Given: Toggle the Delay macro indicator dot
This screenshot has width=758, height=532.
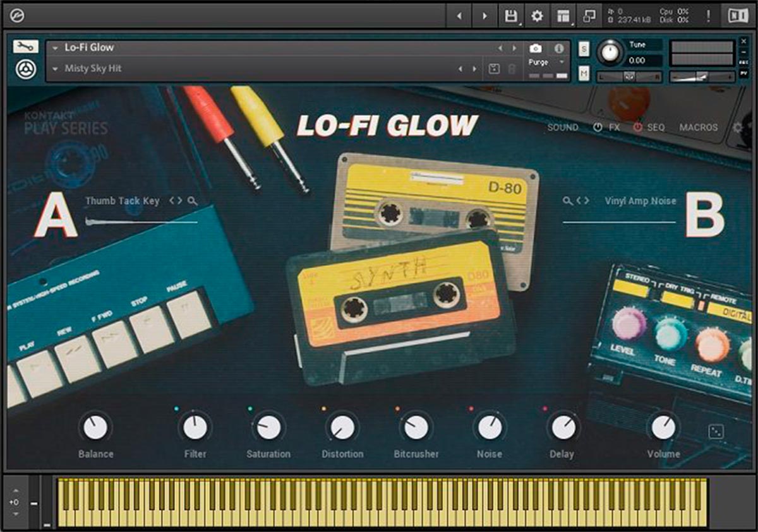Looking at the screenshot, I should (x=545, y=409).
